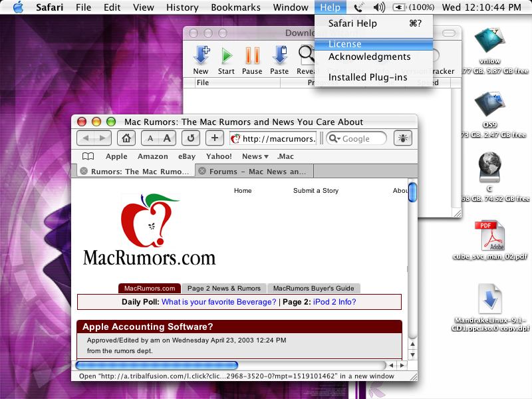
Task: Open the Yahoo! bookmark
Action: click(x=219, y=156)
